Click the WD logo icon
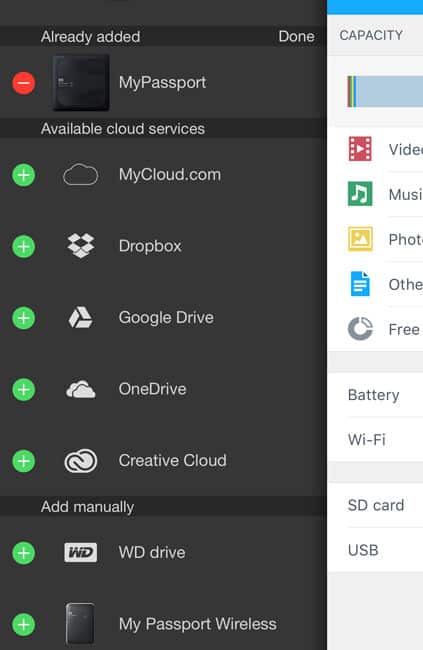The height and width of the screenshot is (650, 423). [81, 553]
